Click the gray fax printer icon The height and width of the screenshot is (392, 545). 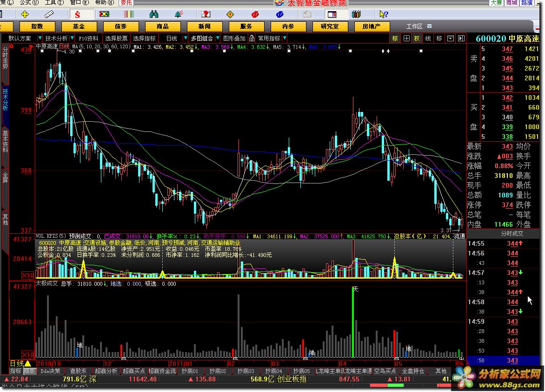(x=307, y=14)
